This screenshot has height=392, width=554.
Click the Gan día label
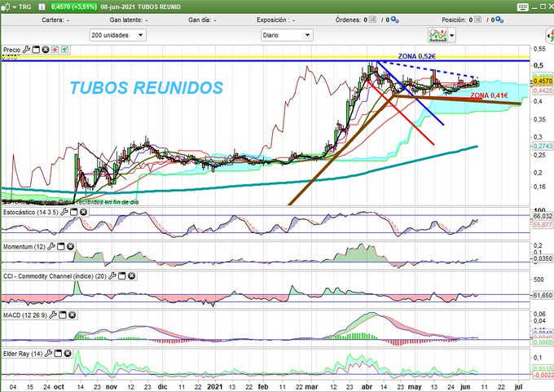200,20
